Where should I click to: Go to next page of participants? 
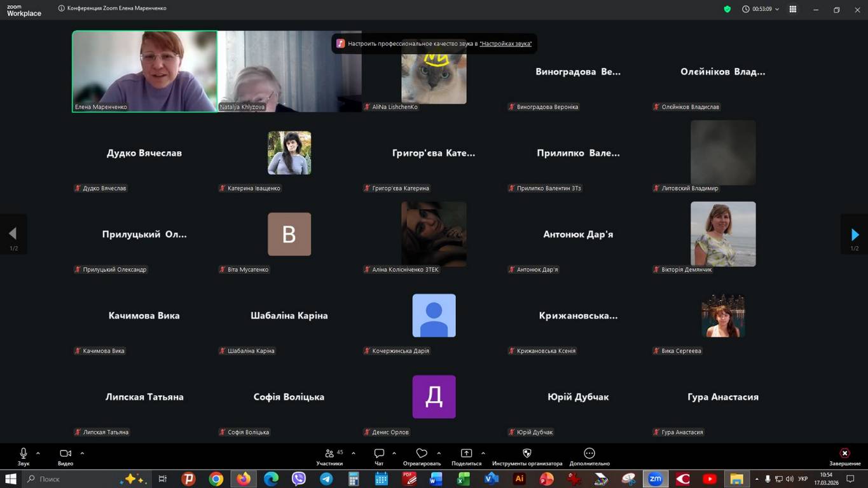(x=854, y=235)
